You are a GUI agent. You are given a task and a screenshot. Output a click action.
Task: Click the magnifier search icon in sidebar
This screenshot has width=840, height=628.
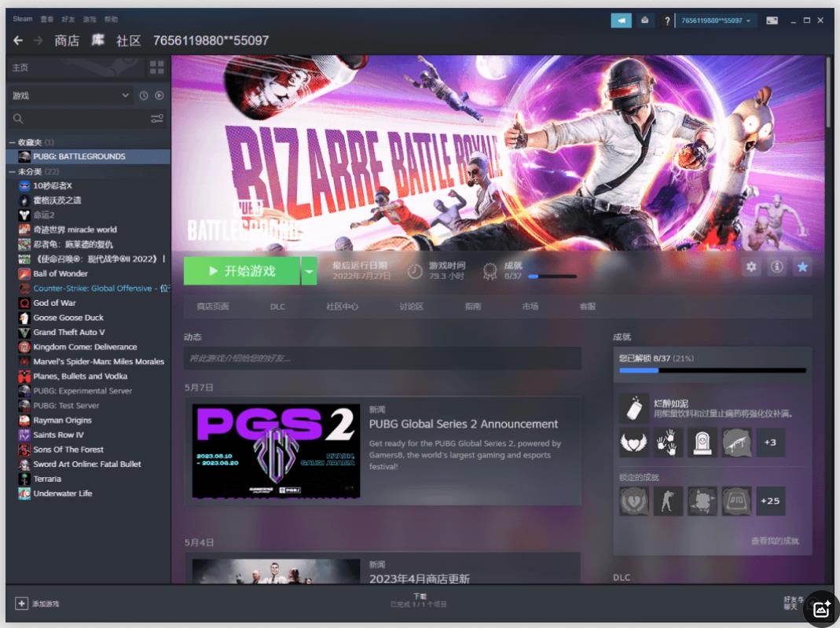tap(18, 119)
